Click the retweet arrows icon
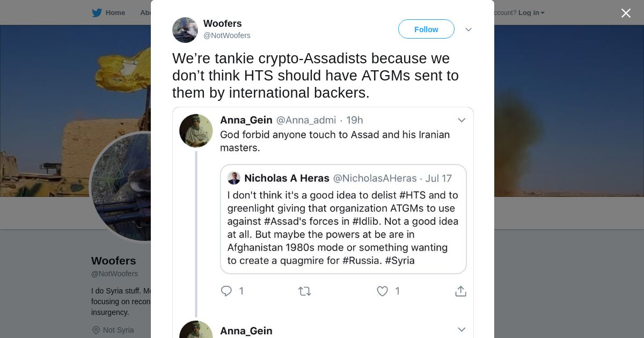 [x=304, y=291]
